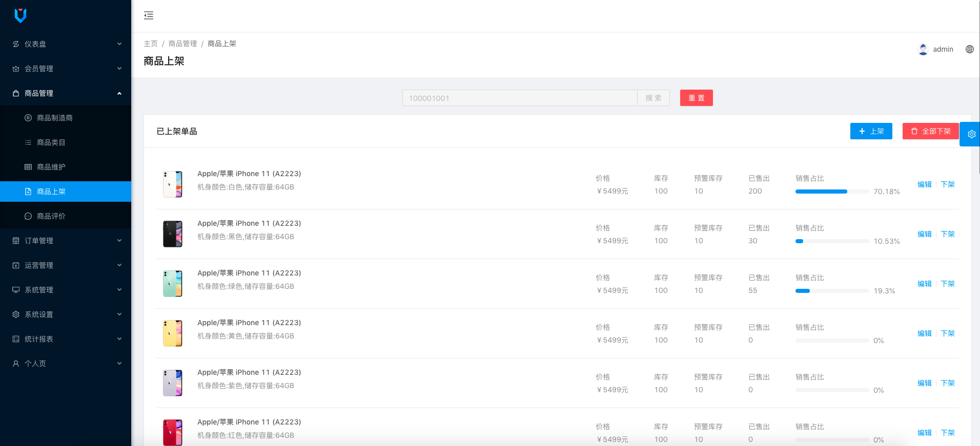The height and width of the screenshot is (446, 980).
Task: Click the admin username label
Action: 943,49
